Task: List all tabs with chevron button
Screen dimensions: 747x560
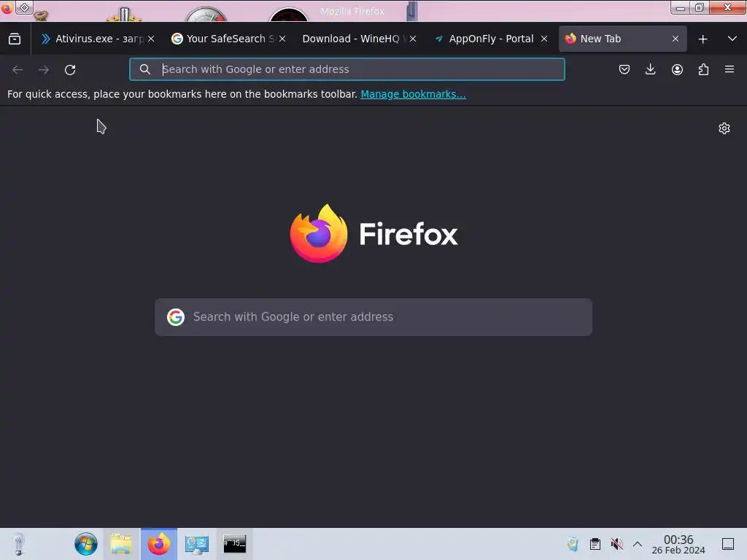Action: click(x=732, y=39)
